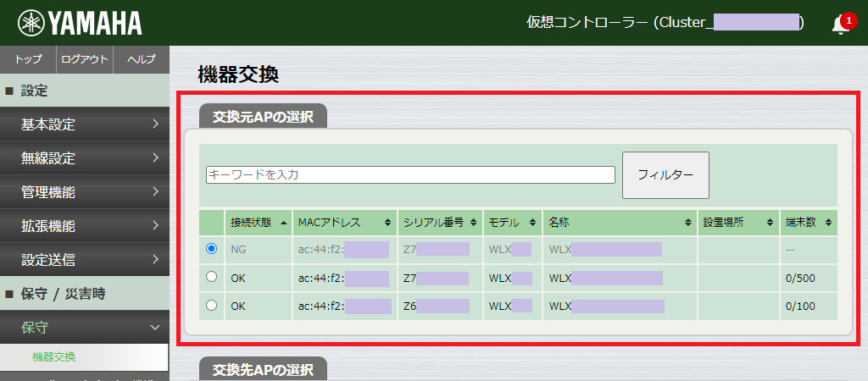
Task: Expand the 拡張機能 menu
Action: (x=85, y=225)
